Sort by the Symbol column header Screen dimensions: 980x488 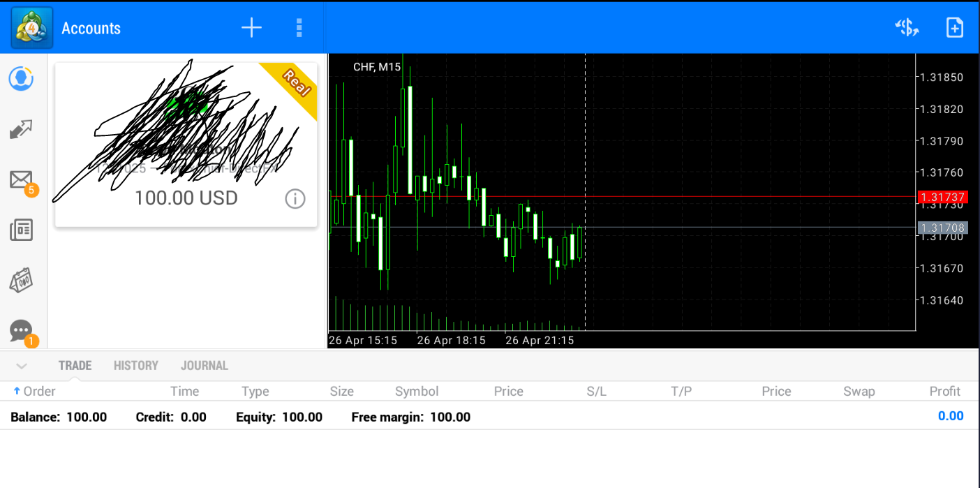point(417,391)
